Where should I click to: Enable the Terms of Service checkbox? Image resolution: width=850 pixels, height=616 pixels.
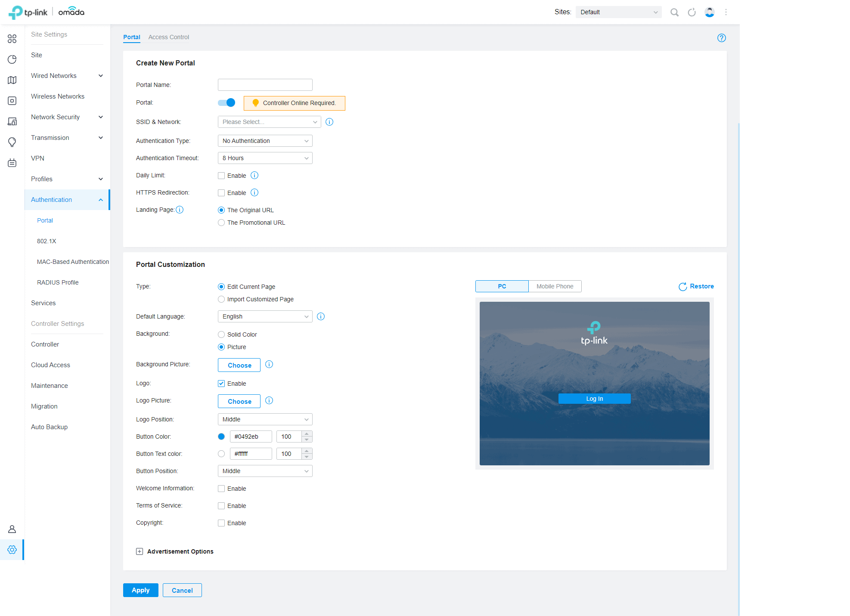pos(221,506)
